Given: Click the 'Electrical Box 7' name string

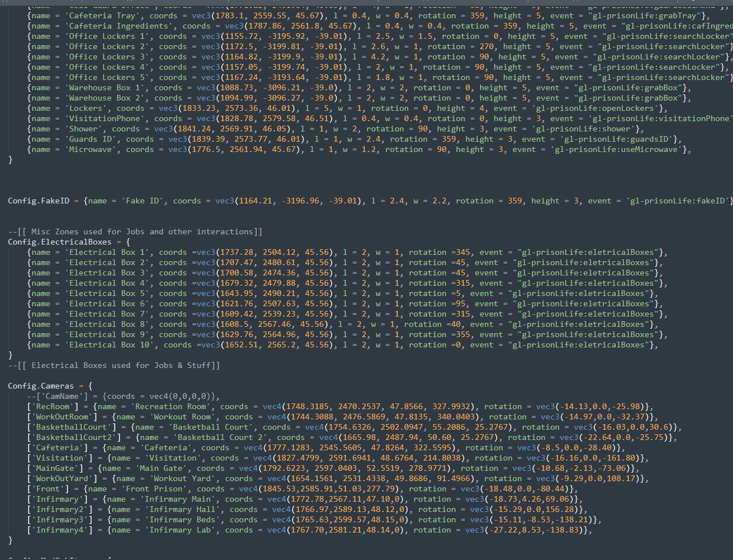Looking at the screenshot, I should click(x=107, y=314).
